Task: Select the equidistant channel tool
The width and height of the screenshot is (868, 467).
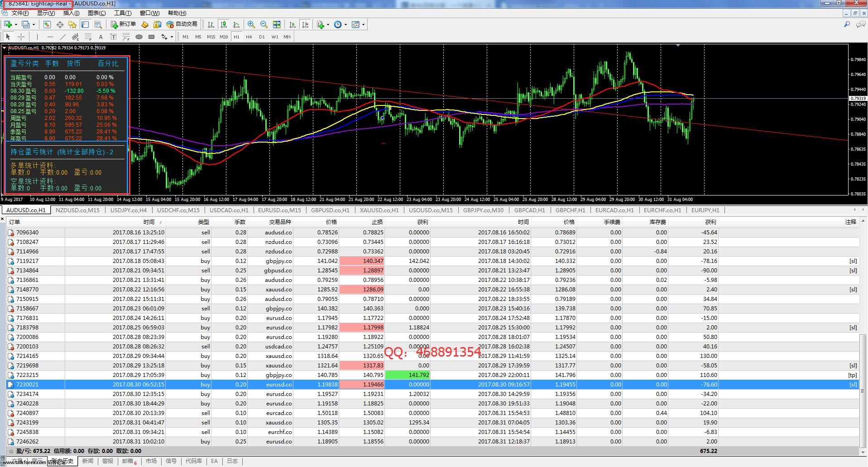Action: pyautogui.click(x=75, y=37)
